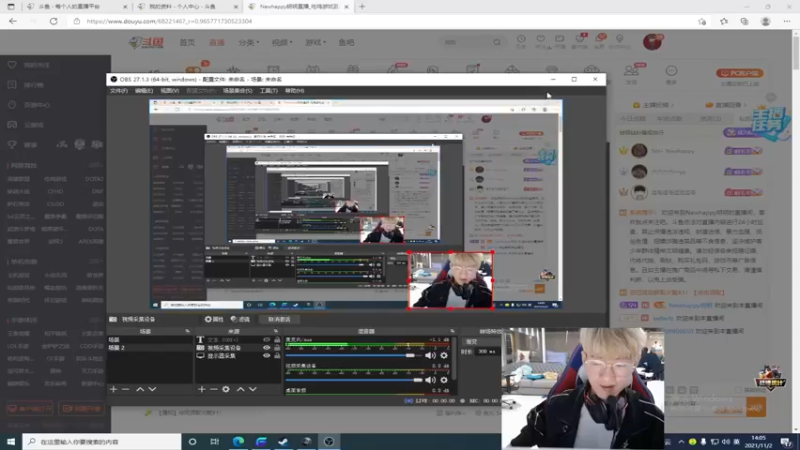This screenshot has width=800, height=450.
Task: Click the Windows taskbar search box
Action: click(102, 441)
